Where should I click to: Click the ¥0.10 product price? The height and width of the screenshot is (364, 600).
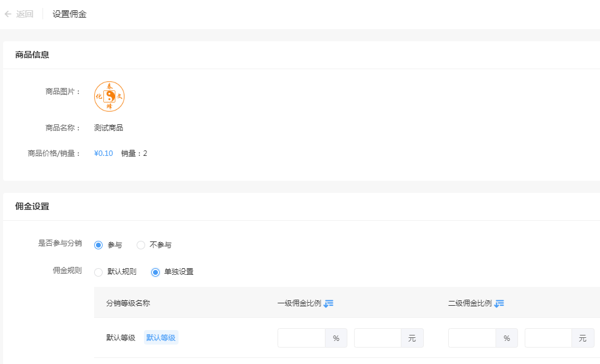coord(104,153)
